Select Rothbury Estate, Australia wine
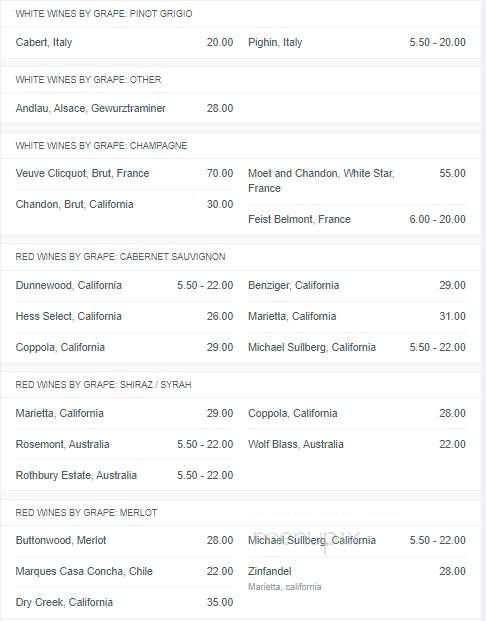The image size is (486, 621). click(x=124, y=475)
